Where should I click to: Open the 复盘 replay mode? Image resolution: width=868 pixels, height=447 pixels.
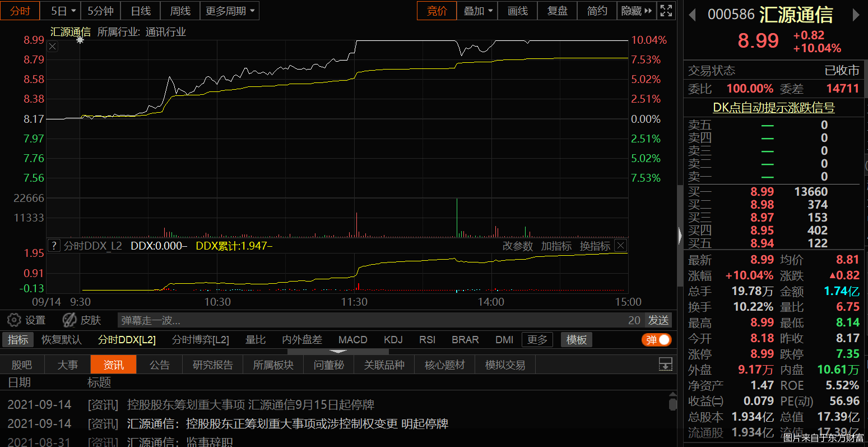coord(557,11)
